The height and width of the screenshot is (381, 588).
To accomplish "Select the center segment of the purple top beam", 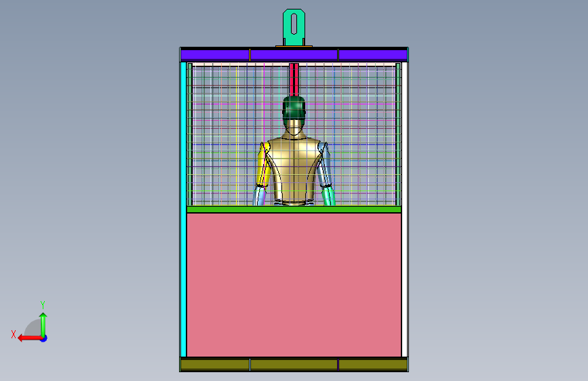I will [294, 55].
